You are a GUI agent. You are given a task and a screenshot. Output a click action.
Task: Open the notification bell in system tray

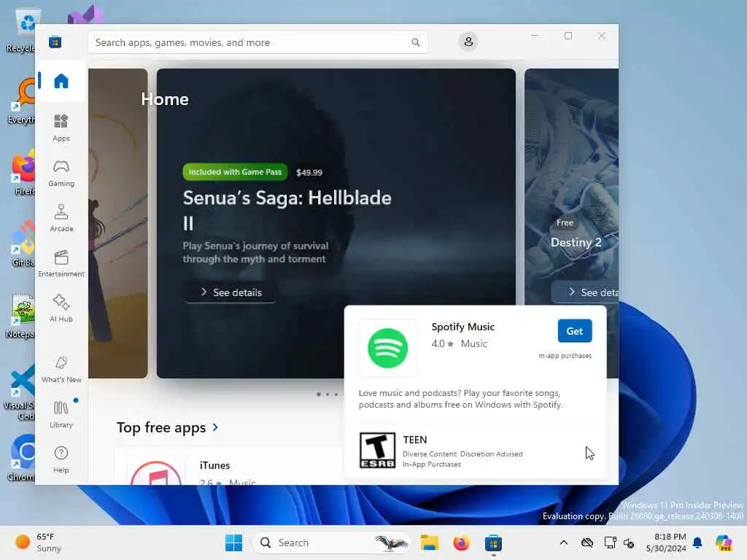[697, 542]
